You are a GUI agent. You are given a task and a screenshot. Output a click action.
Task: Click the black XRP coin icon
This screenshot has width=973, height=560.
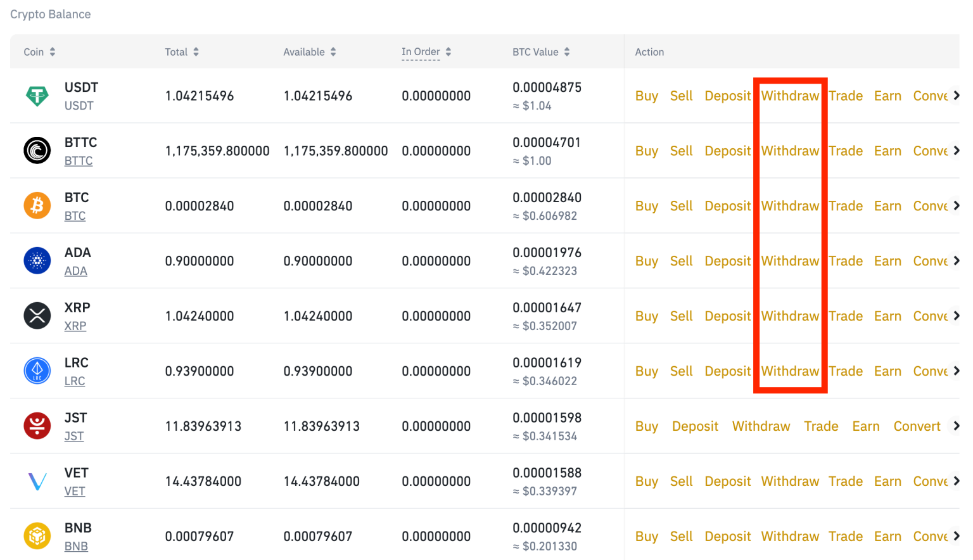37,316
